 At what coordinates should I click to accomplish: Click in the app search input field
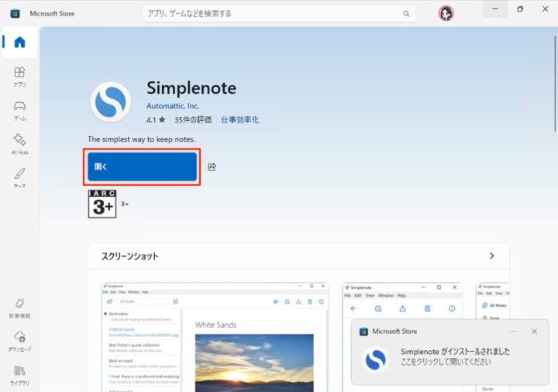(271, 13)
